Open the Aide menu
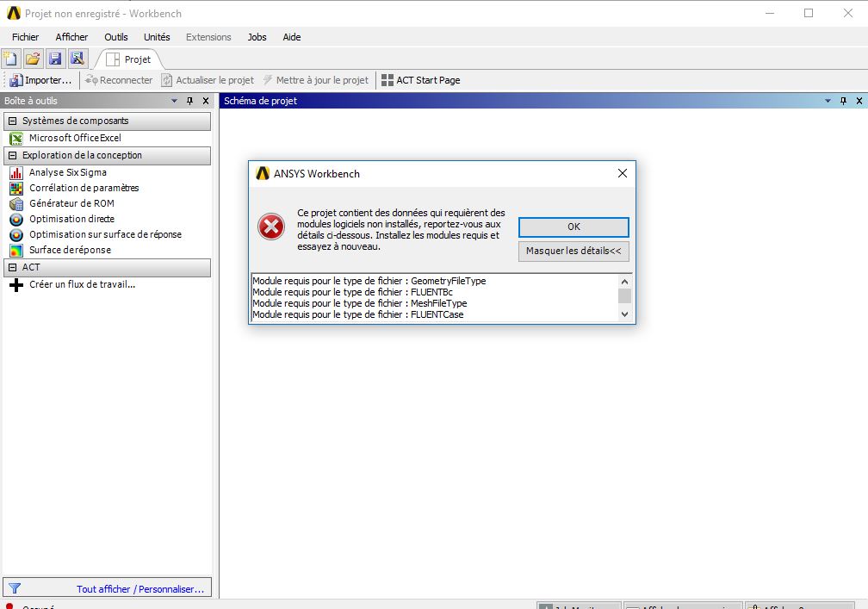The height and width of the screenshot is (609, 868). 292,37
